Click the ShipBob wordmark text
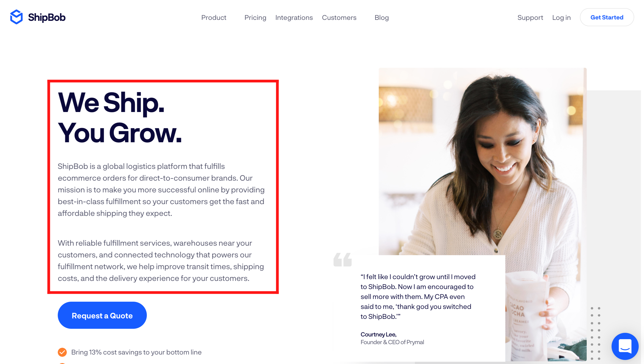The width and height of the screenshot is (644, 364). coord(47,17)
